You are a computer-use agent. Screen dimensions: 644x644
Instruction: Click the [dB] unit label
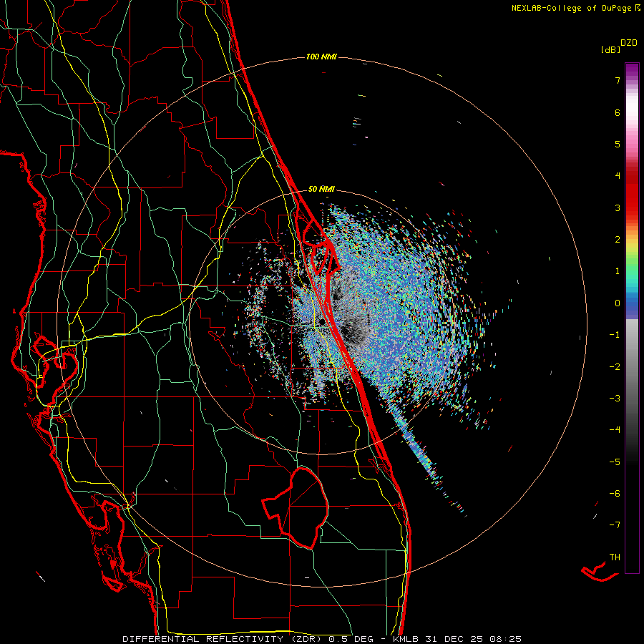610,50
